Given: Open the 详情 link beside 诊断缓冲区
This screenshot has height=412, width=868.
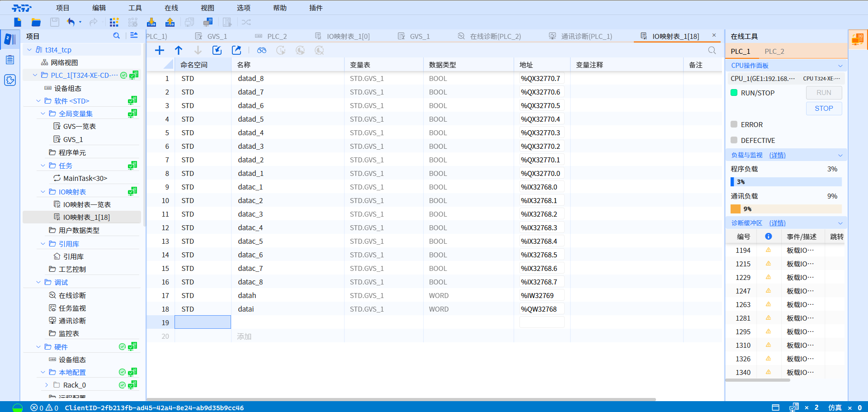Looking at the screenshot, I should [777, 223].
